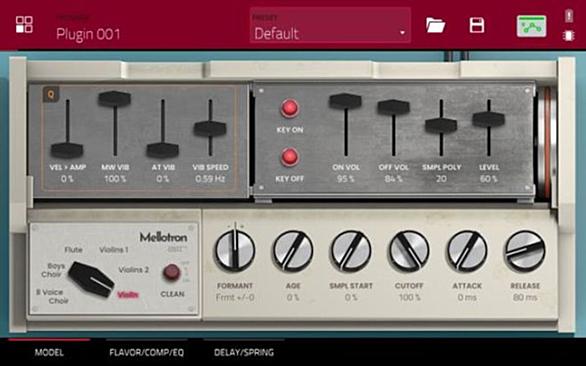586x366 pixels.
Task: Switch to the FLAVOR/COMP/EQ tab
Action: coord(146,352)
